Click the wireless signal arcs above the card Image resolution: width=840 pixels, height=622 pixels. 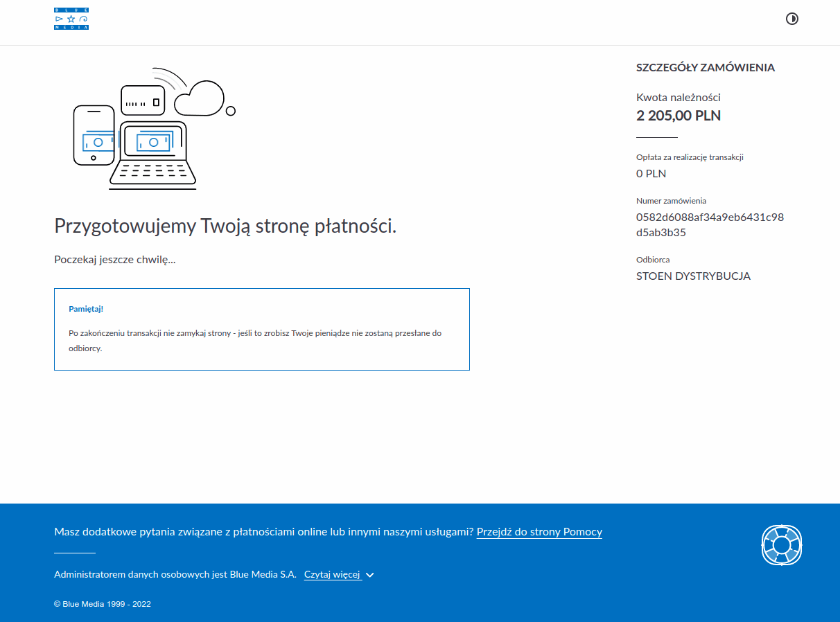tap(170, 76)
